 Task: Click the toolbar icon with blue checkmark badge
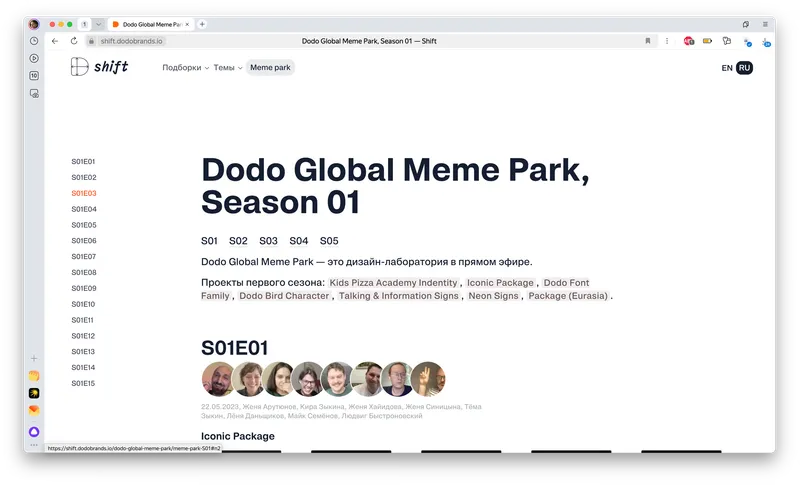tap(747, 42)
